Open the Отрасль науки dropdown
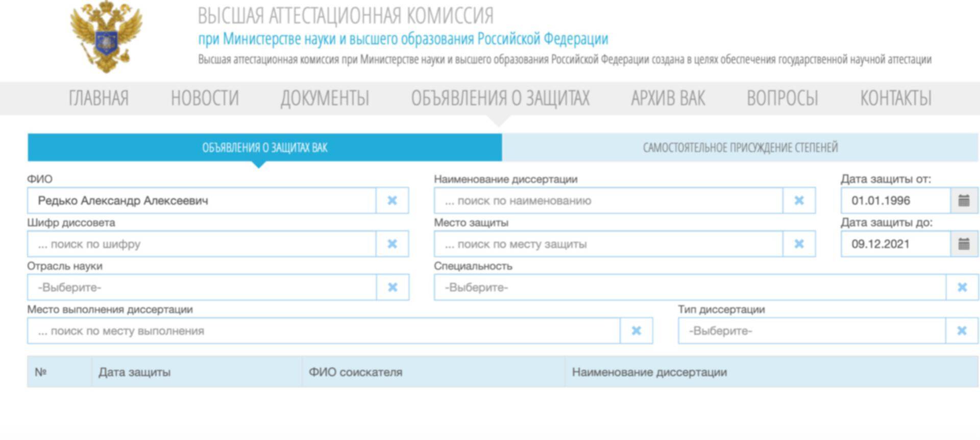Screen dimensions: 980x440 coord(202,287)
